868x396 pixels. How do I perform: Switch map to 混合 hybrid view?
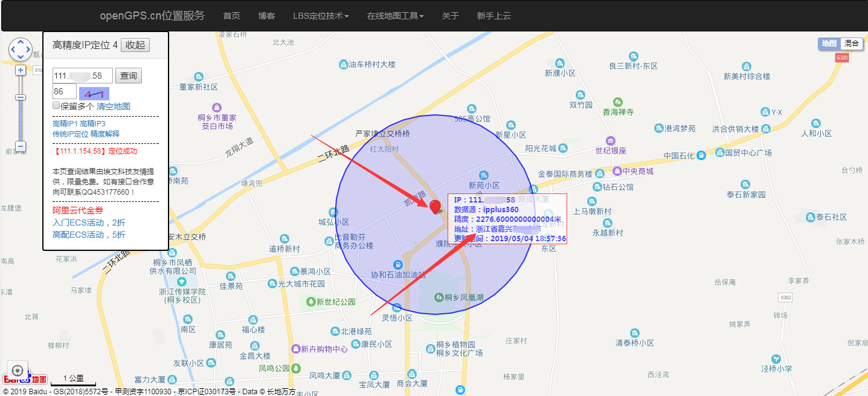pyautogui.click(x=852, y=44)
